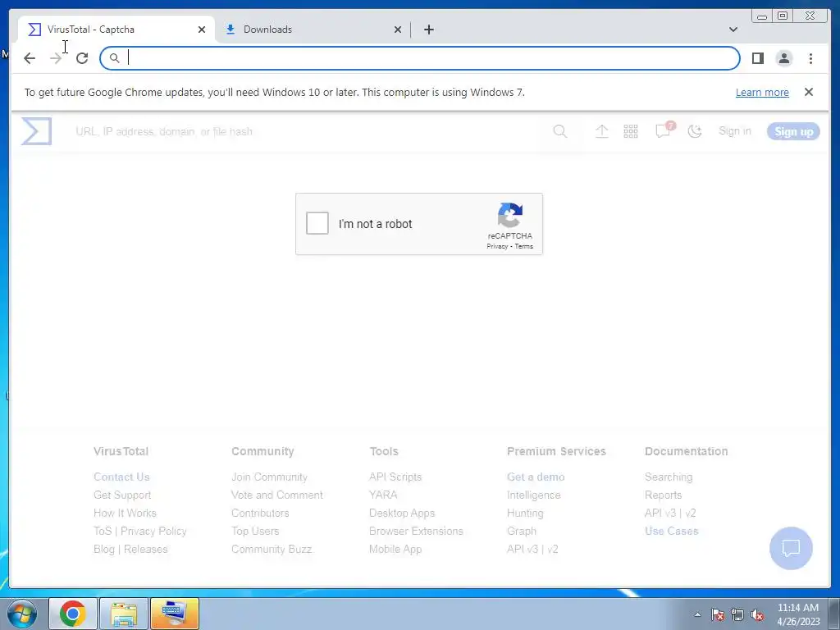The height and width of the screenshot is (630, 840).
Task: Click the Learn more link
Action: (762, 92)
